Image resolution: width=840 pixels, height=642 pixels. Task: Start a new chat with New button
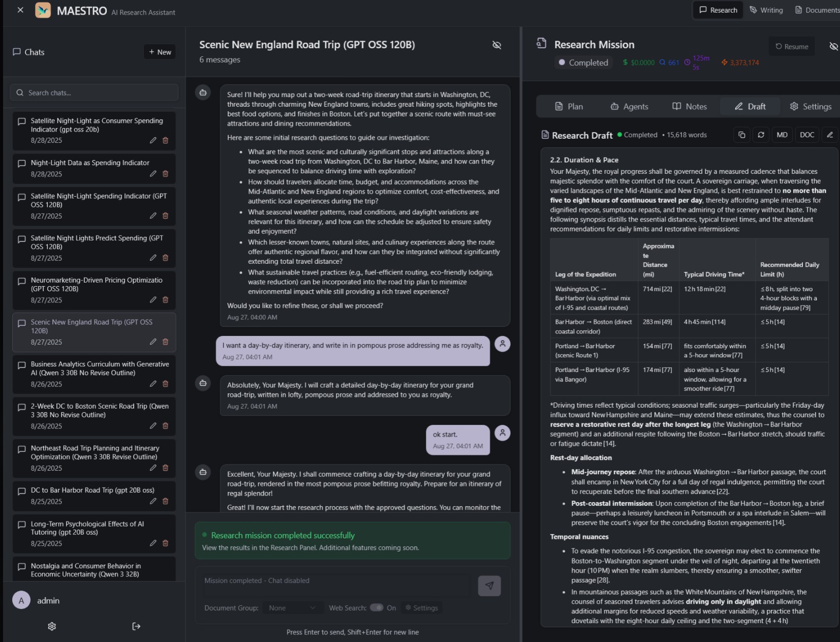point(160,52)
